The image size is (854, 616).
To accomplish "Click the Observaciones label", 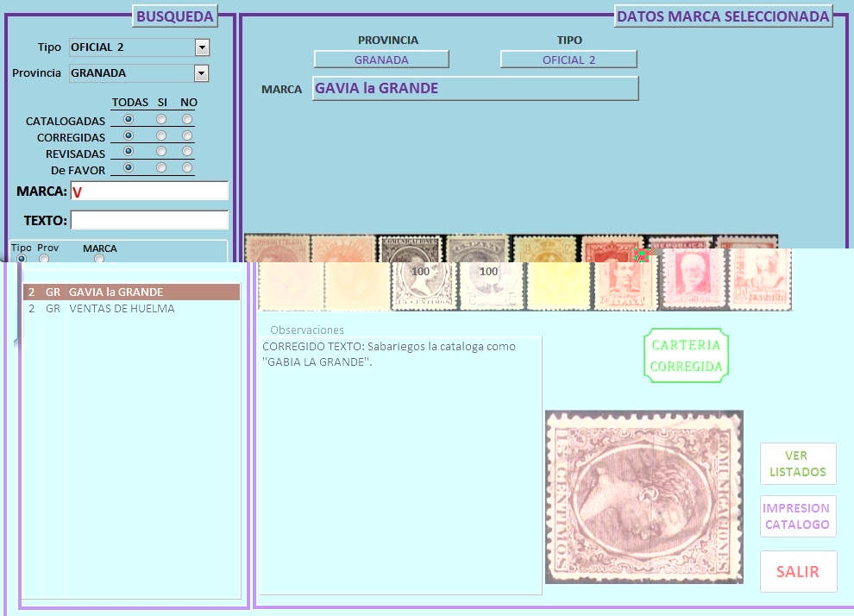I will (x=307, y=330).
